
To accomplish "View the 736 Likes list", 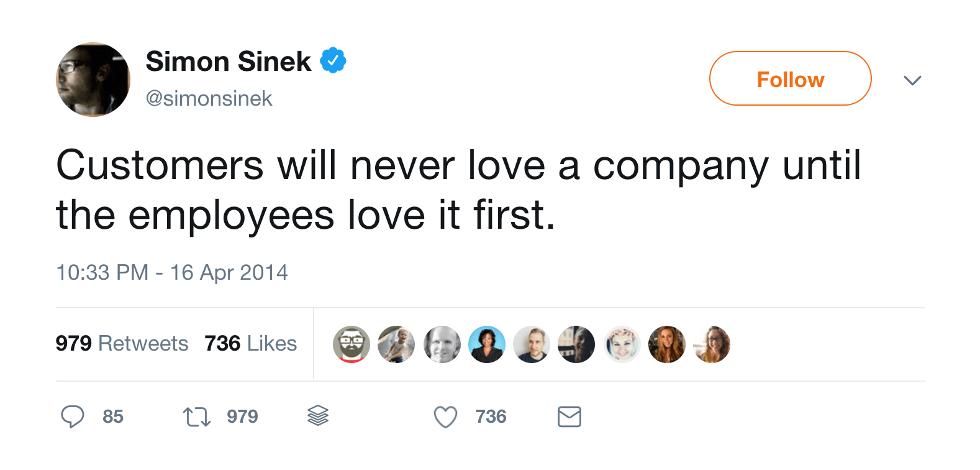I will [250, 343].
